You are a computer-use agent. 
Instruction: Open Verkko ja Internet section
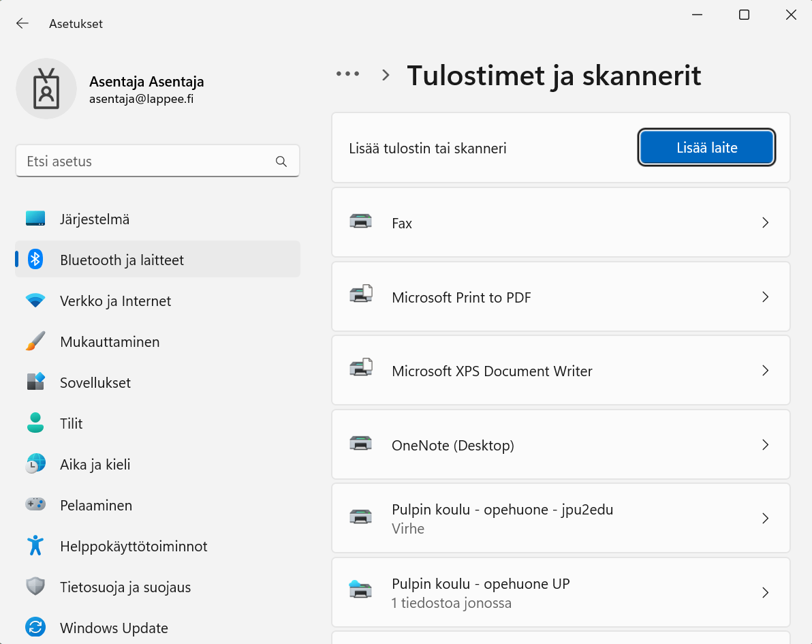pos(157,301)
